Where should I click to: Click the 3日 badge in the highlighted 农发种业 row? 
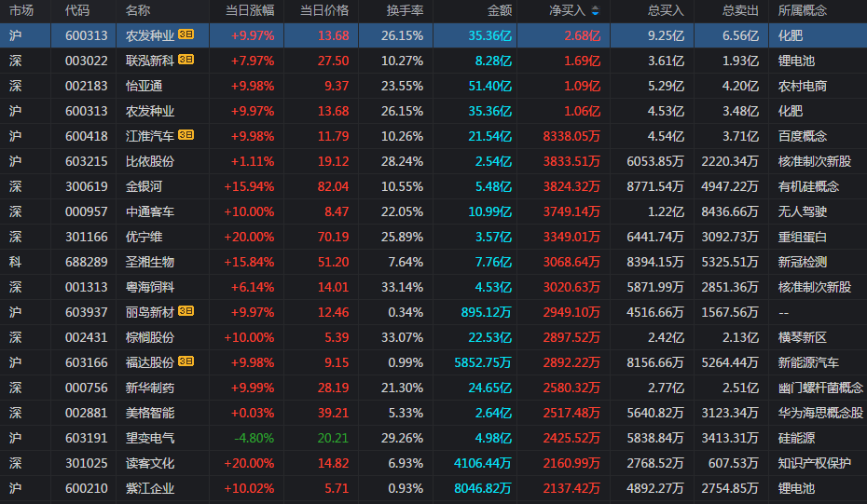[186, 34]
